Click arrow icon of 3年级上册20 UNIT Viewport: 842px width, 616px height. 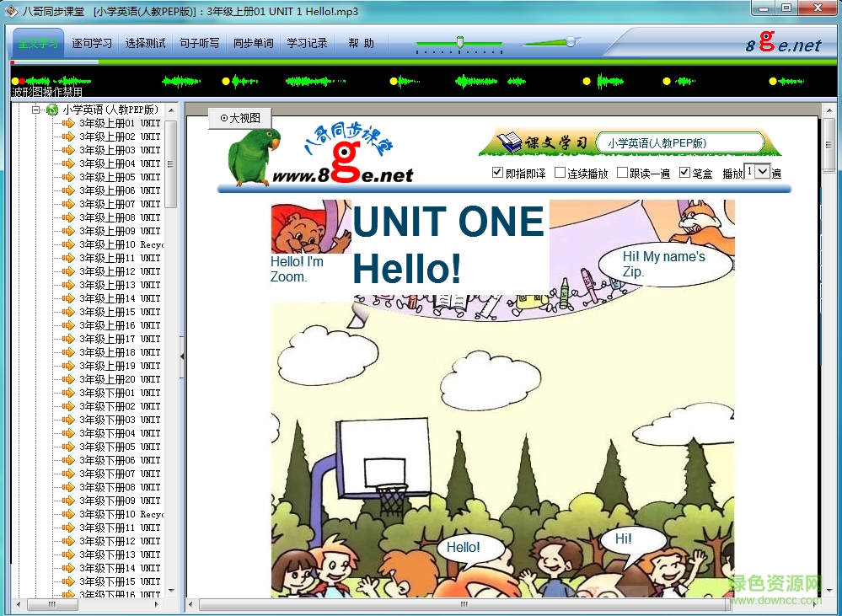coord(68,379)
